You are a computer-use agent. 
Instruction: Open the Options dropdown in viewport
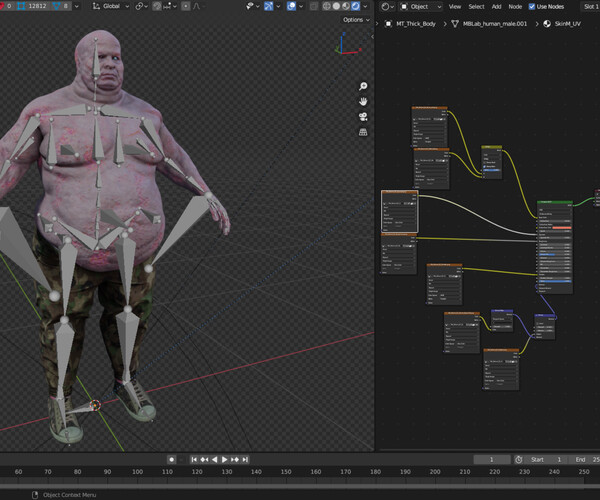356,20
